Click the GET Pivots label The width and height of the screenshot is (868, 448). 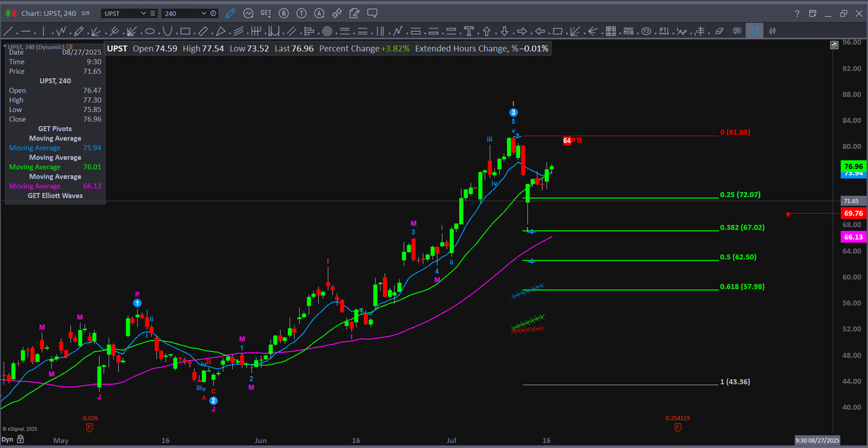pyautogui.click(x=55, y=129)
